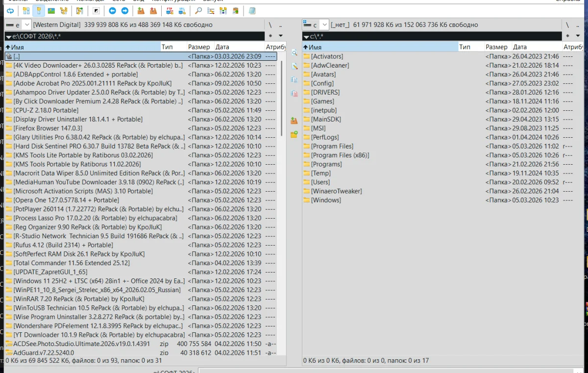Open the Notepad icon in toolbar
This screenshot has height=373, width=588.
(x=252, y=11)
